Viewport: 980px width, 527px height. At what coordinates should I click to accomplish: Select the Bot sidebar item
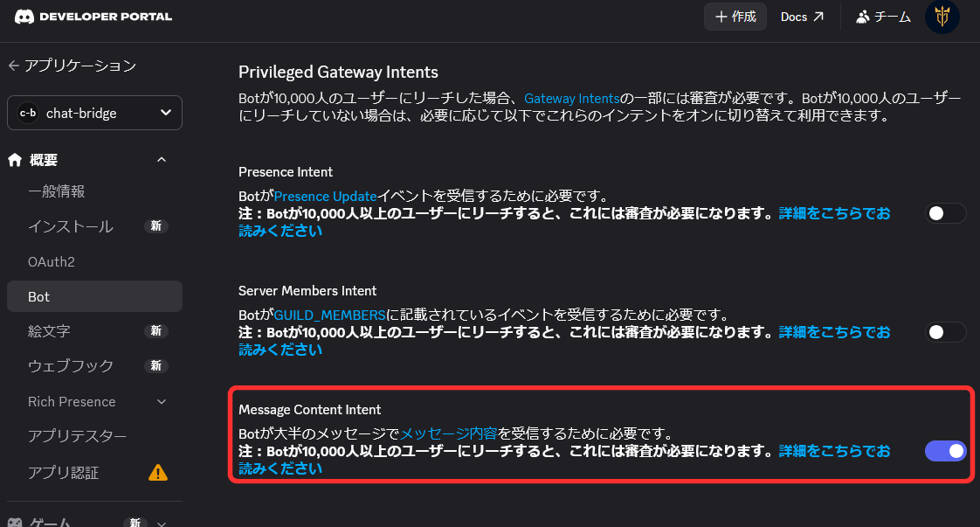pos(94,296)
